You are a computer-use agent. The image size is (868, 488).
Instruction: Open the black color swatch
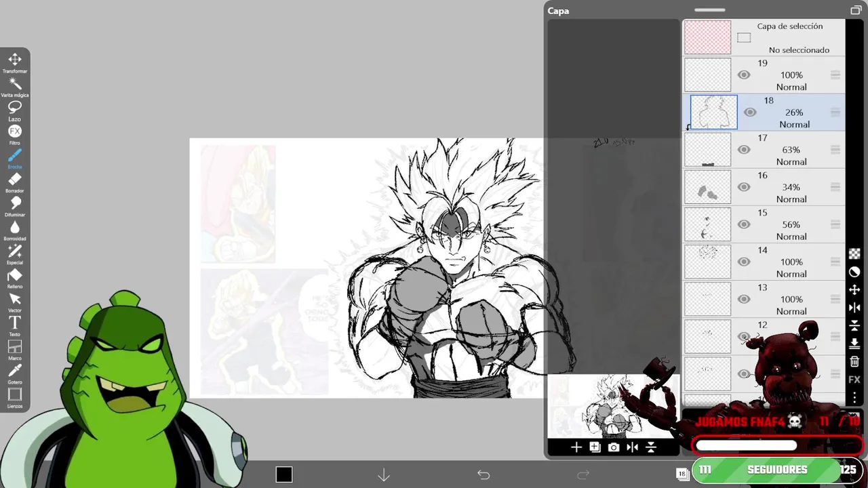click(284, 474)
